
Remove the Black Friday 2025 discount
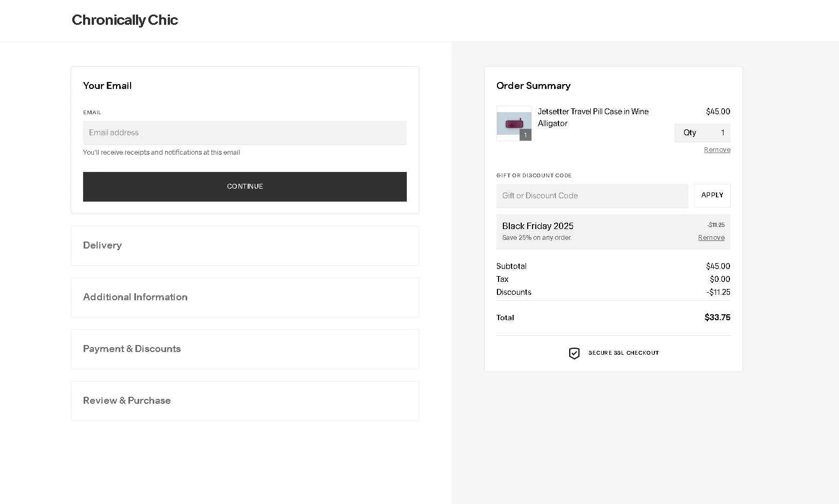tap(711, 238)
